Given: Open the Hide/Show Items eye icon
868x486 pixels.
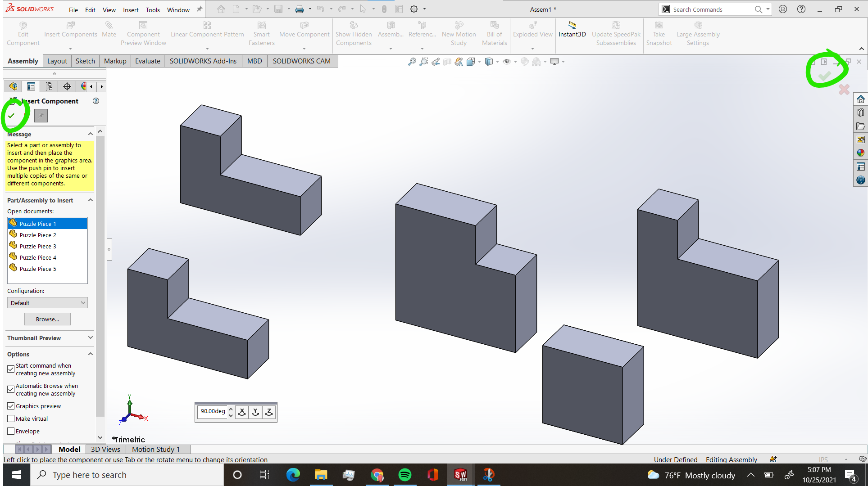Looking at the screenshot, I should (507, 62).
